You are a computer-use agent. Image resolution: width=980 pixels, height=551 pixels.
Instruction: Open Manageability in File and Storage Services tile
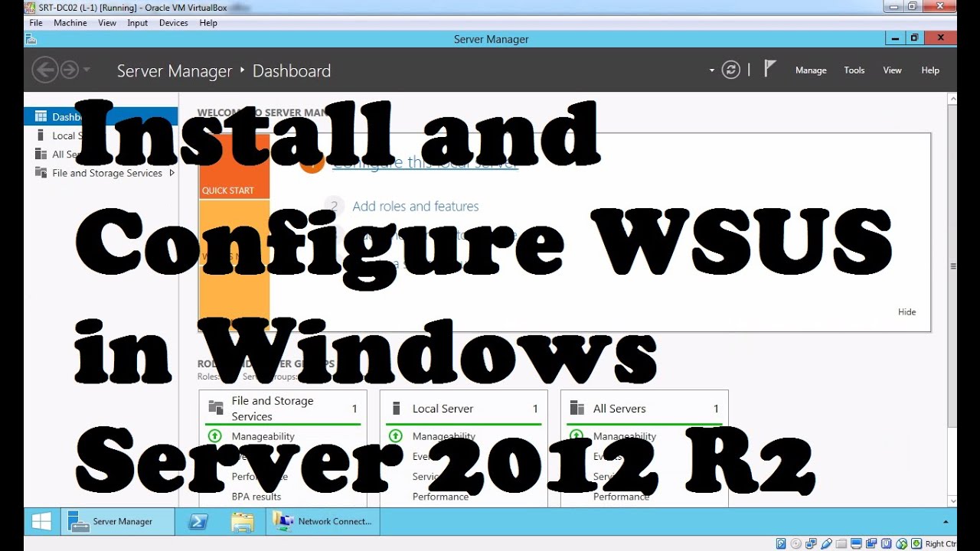(263, 436)
